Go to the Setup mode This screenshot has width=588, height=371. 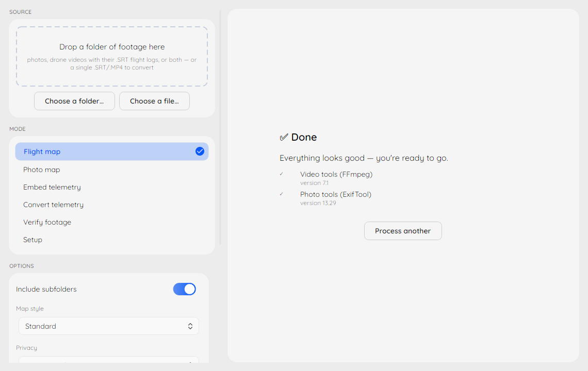[x=112, y=240]
